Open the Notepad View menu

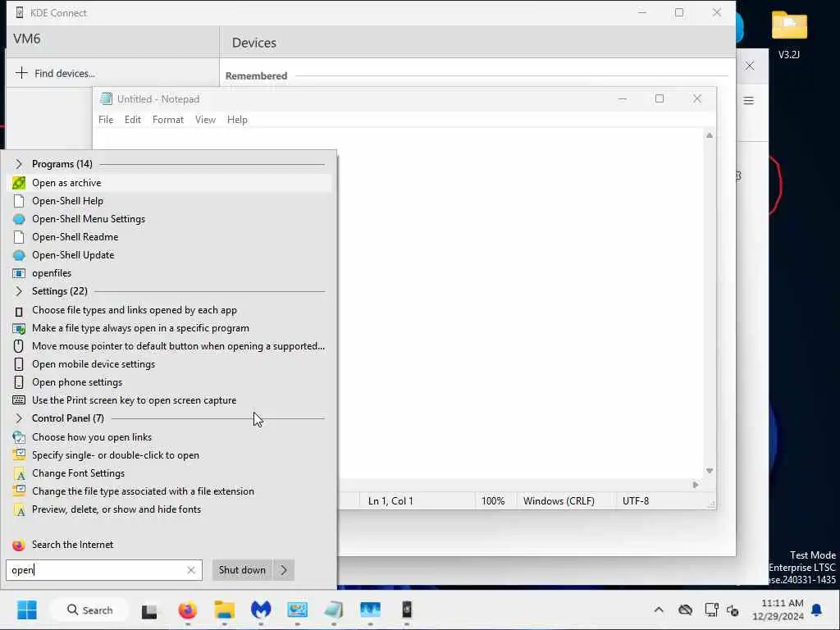click(x=205, y=120)
